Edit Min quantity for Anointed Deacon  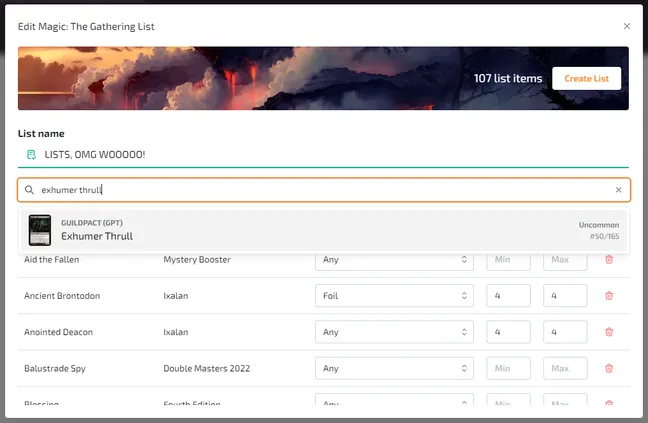click(508, 332)
